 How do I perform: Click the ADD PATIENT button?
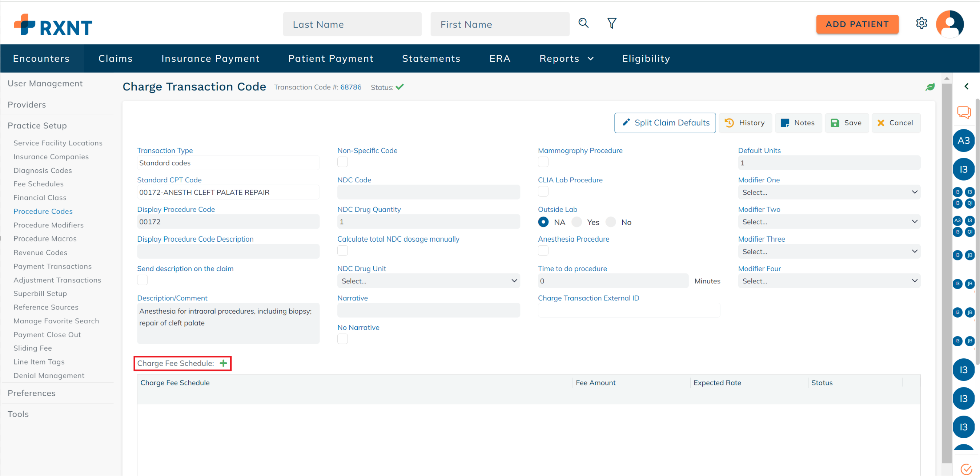point(857,24)
